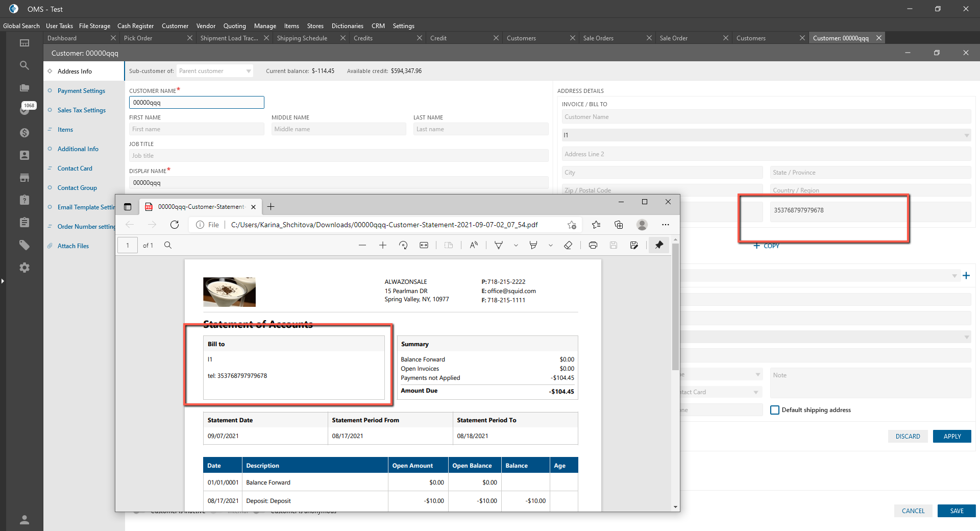Expand the PDF highlight options arrow
This screenshot has width=980, height=531.
[551, 246]
